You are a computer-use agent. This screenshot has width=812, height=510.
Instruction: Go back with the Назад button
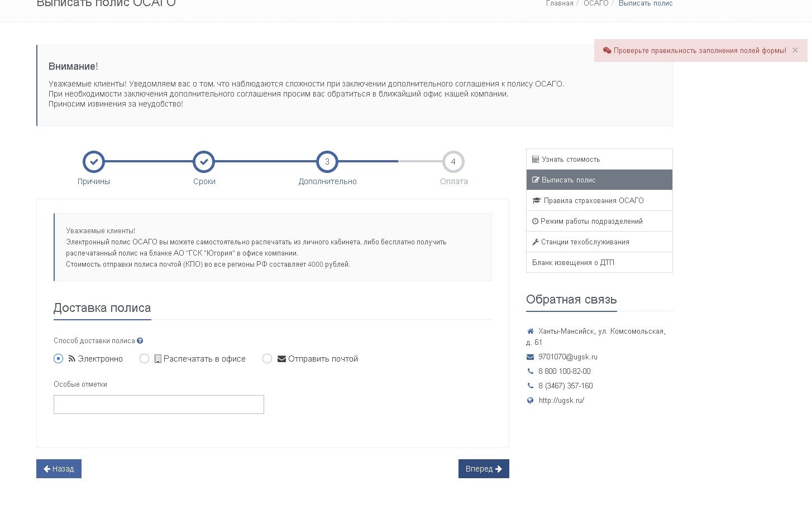[x=59, y=469]
